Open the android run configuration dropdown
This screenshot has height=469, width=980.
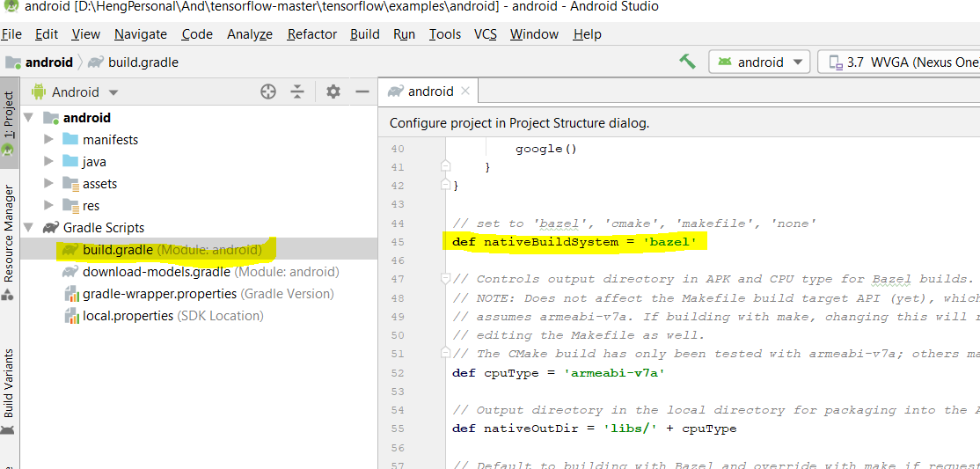click(x=759, y=62)
